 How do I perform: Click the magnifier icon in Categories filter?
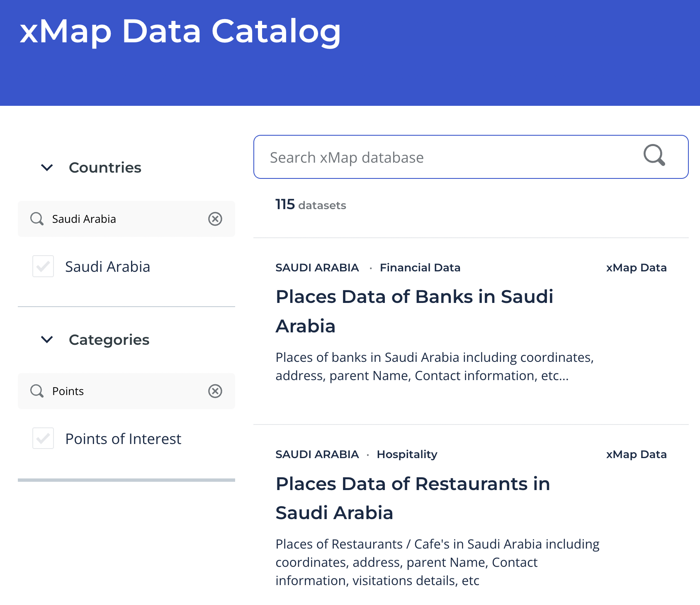(37, 391)
